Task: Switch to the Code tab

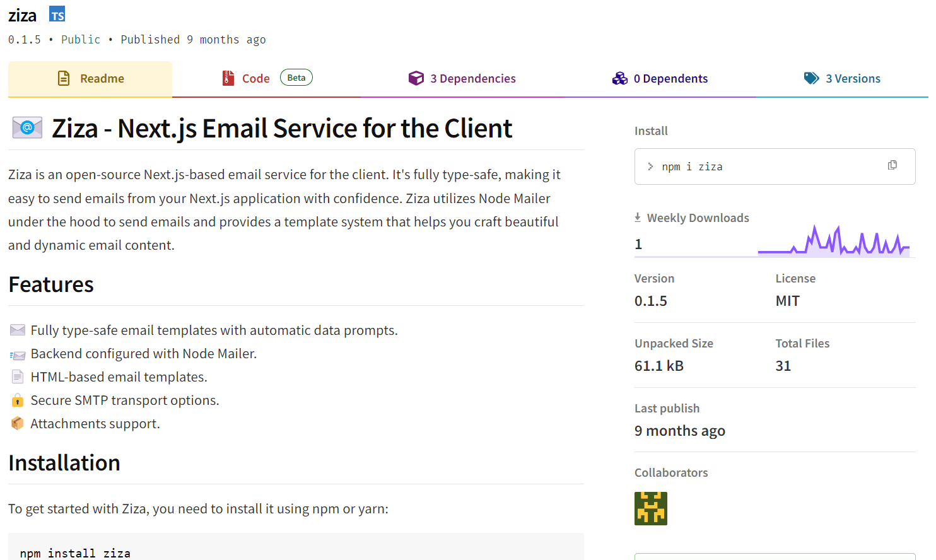Action: click(x=255, y=79)
